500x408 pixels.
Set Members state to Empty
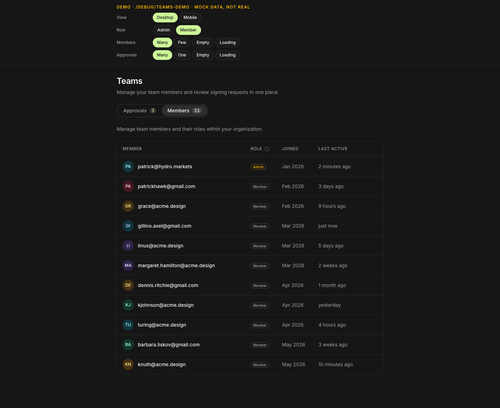tap(203, 42)
